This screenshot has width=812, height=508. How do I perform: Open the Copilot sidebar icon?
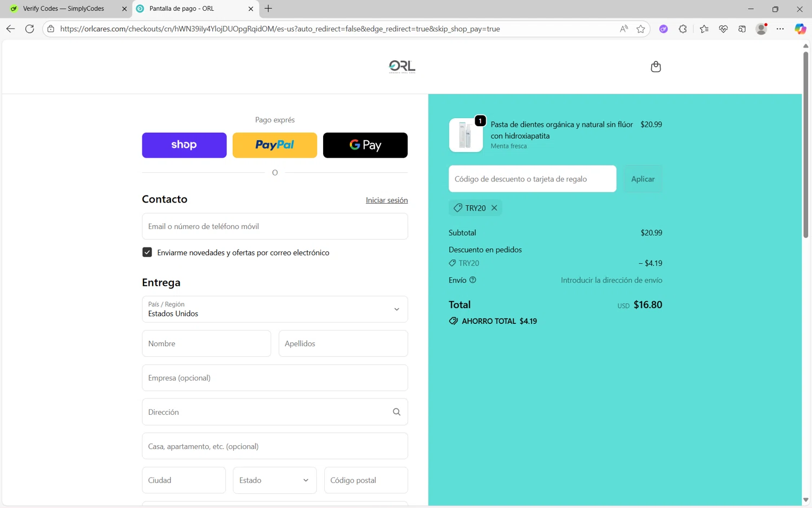click(x=800, y=29)
